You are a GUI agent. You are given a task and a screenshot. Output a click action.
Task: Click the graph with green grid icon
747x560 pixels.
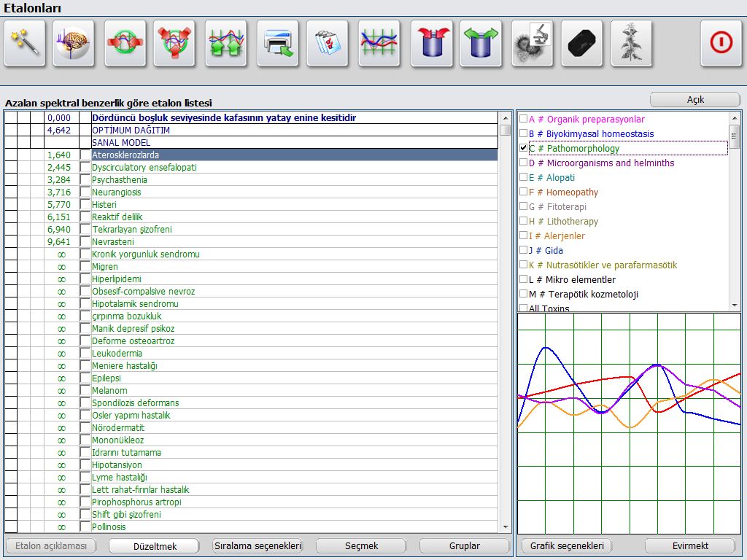click(x=379, y=43)
